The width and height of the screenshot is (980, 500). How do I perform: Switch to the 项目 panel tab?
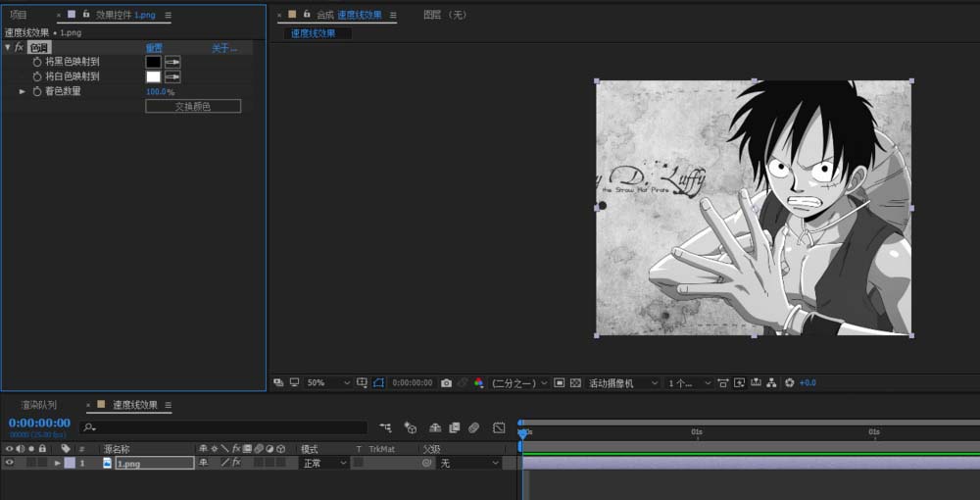(18, 16)
